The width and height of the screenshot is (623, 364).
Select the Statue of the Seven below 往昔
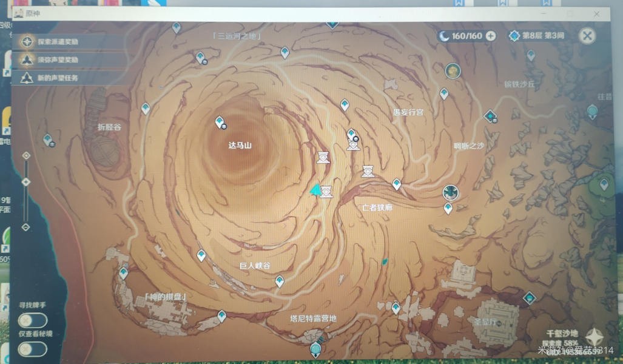pyautogui.click(x=593, y=112)
